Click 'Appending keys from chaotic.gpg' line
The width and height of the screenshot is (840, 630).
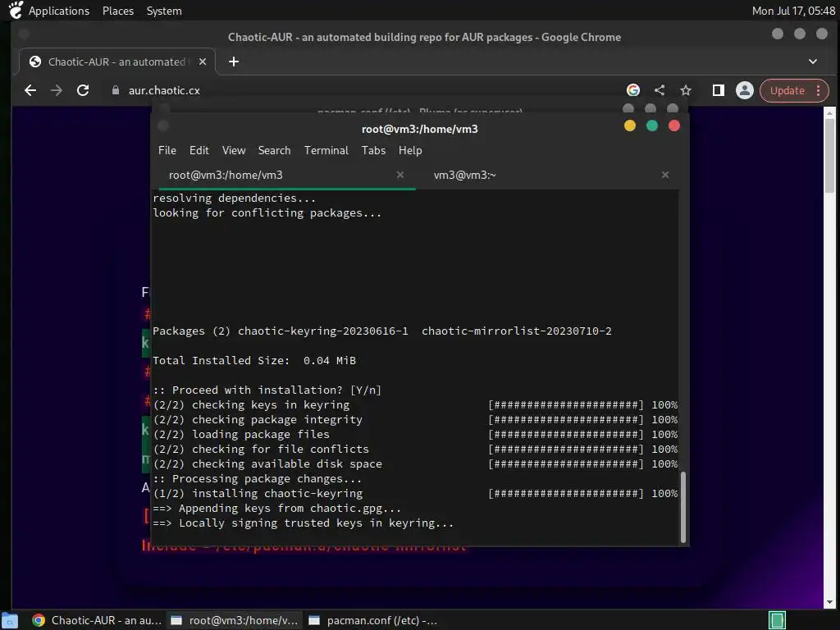click(277, 509)
